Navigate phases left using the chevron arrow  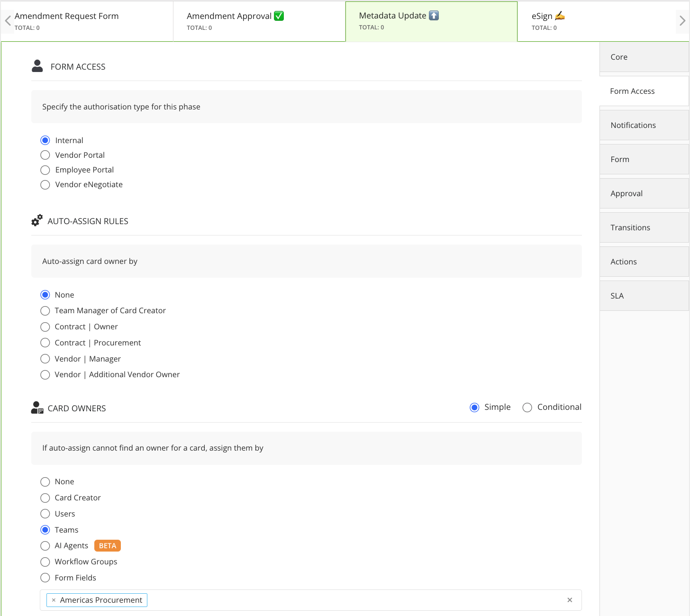7,20
